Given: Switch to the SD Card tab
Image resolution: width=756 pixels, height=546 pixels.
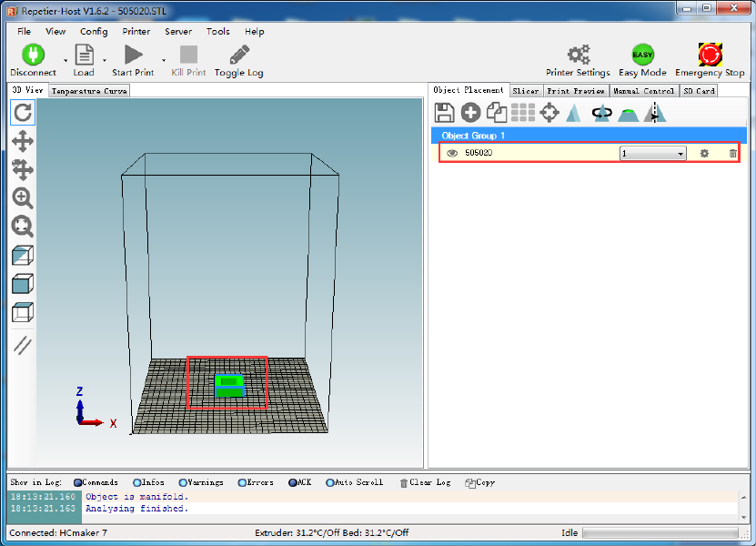Looking at the screenshot, I should [x=699, y=91].
